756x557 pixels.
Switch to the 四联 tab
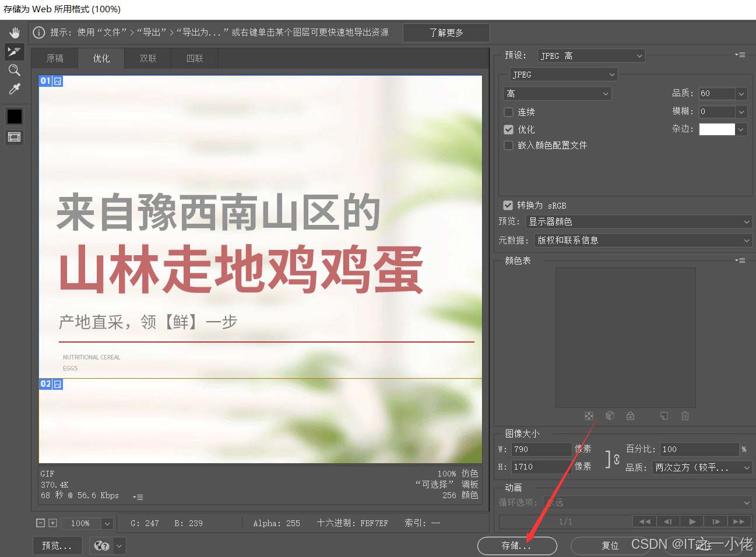[195, 58]
